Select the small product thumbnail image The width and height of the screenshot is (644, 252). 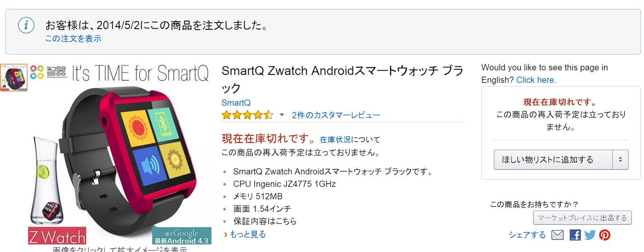[x=14, y=78]
